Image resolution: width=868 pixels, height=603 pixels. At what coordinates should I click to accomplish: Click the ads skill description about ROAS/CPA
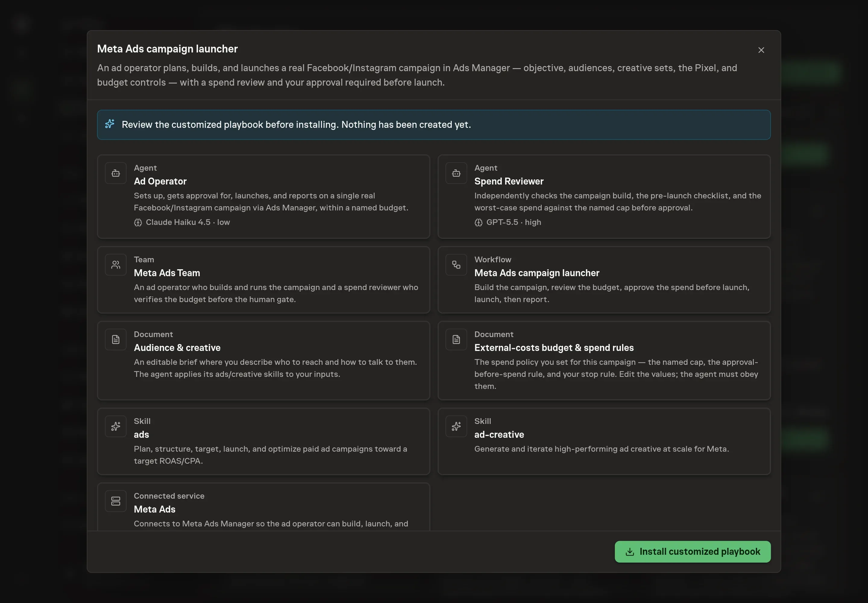[x=270, y=455]
